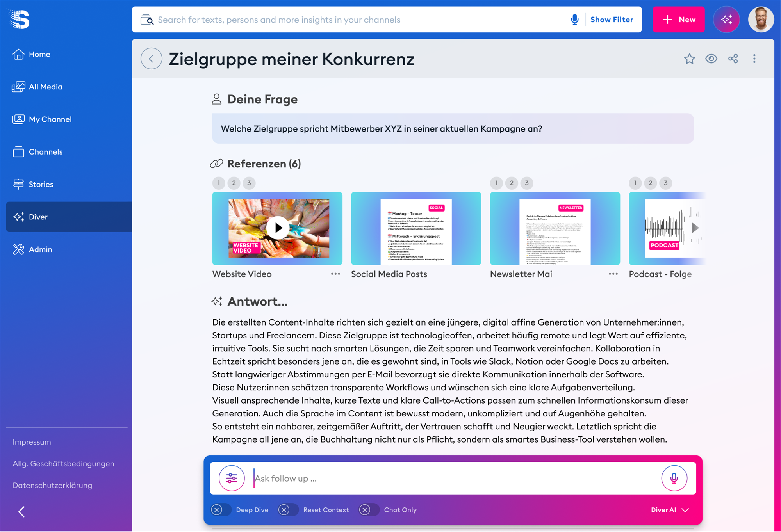Click the Admin tools icon
Image resolution: width=781 pixels, height=532 pixels.
18,249
